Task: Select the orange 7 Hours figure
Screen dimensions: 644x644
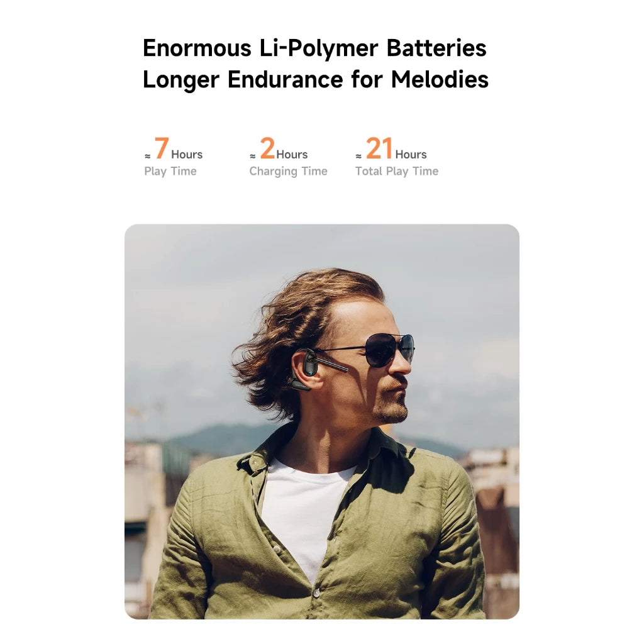Action: tap(179, 148)
